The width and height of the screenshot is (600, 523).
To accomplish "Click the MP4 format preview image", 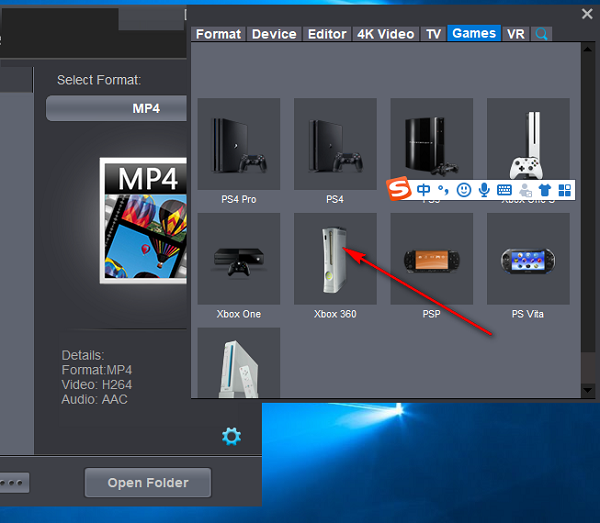I will [x=143, y=221].
